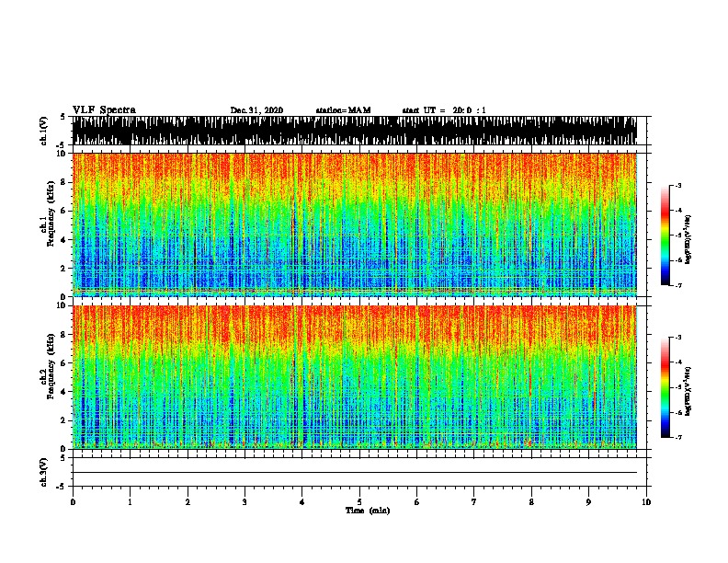
Task: Click the ch.3(V) axis label
Action: pos(44,472)
